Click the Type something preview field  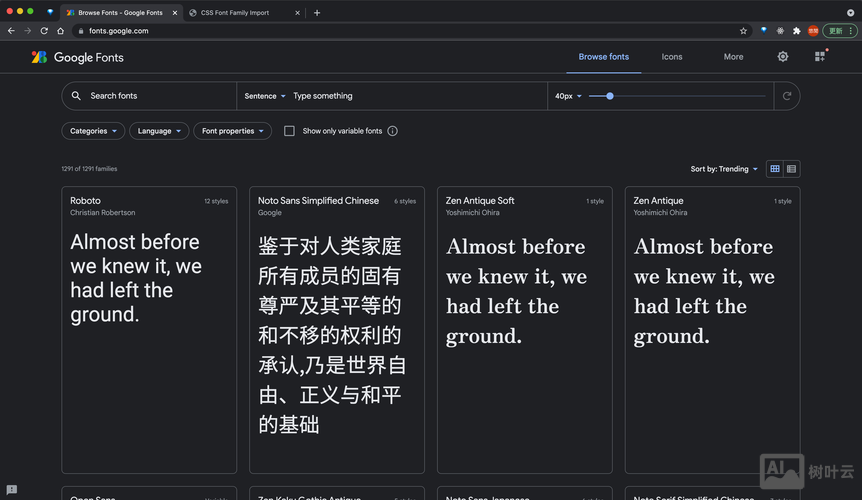point(418,96)
